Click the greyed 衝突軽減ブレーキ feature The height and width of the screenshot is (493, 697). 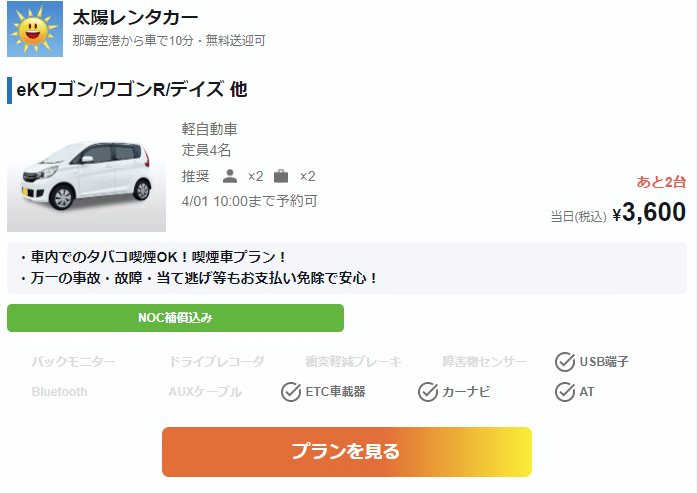(353, 362)
